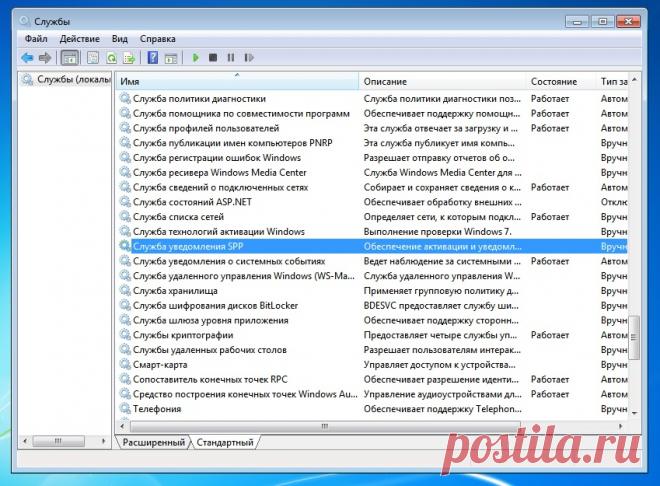Minimize the Службы window

click(577, 21)
